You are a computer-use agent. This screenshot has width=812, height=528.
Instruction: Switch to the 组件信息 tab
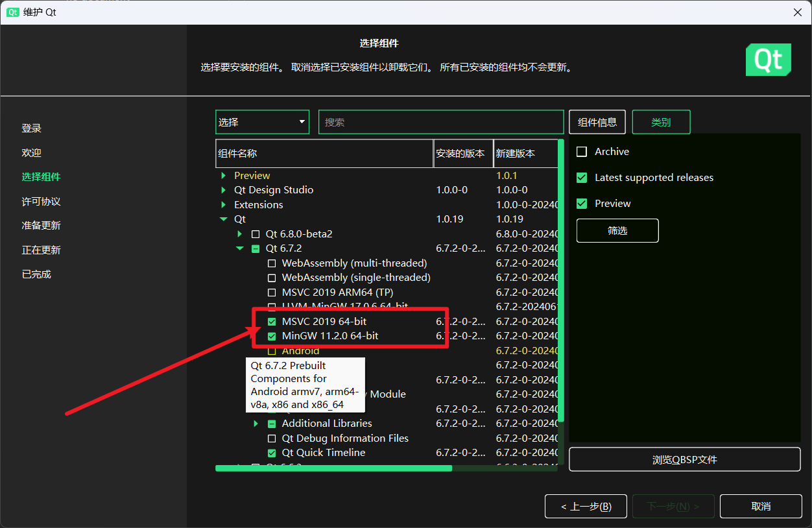[597, 122]
